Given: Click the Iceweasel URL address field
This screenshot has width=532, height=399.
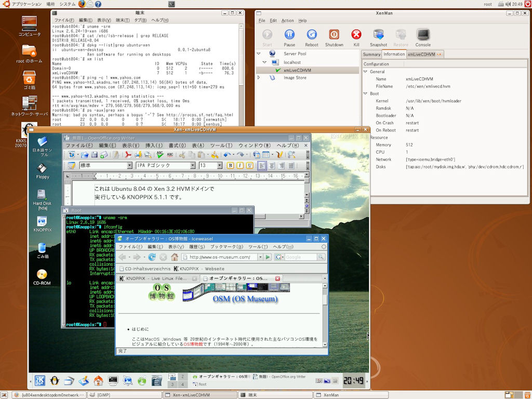Looking at the screenshot, I should [x=220, y=257].
